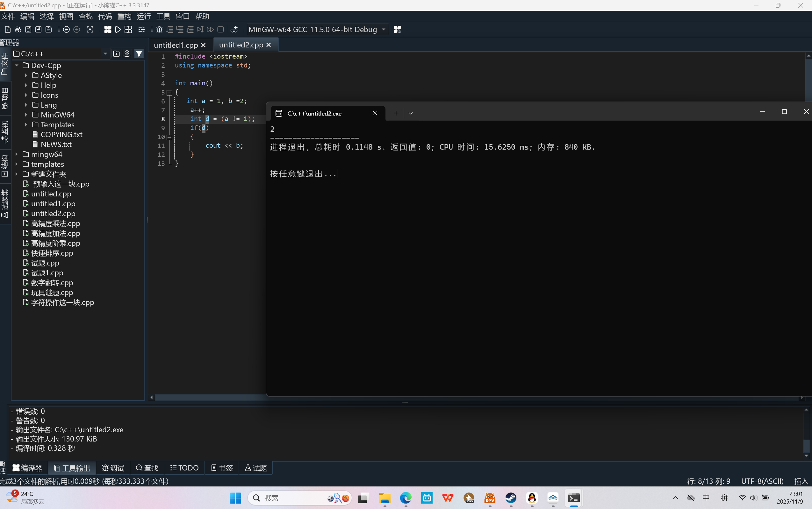Switch to the untitled1.cpp tab
This screenshot has height=509, width=812.
[x=176, y=45]
